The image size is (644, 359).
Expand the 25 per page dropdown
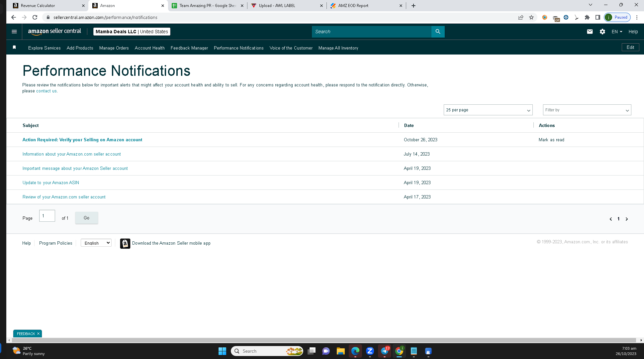coord(488,110)
